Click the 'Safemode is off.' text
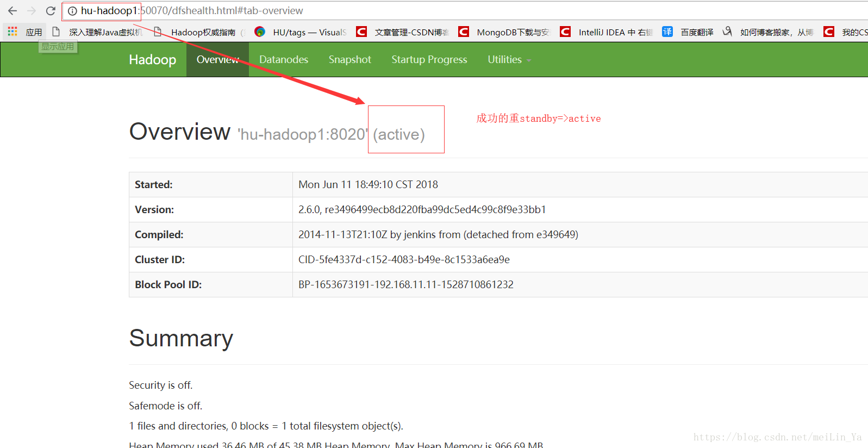Viewport: 868px width, 448px height. pyautogui.click(x=165, y=406)
